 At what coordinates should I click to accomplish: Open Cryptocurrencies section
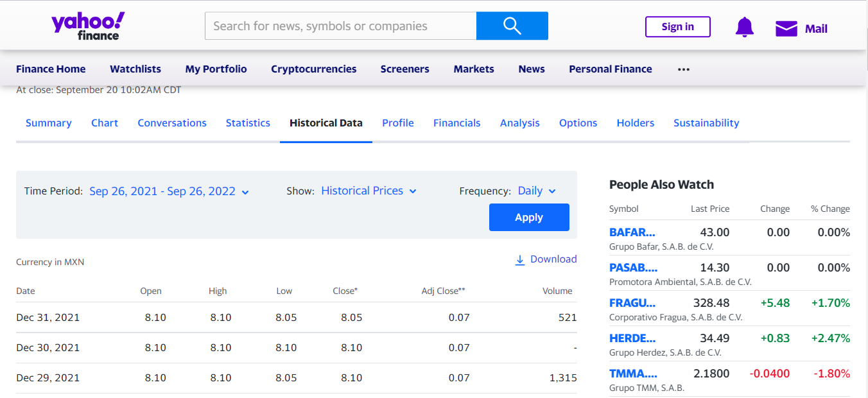314,69
